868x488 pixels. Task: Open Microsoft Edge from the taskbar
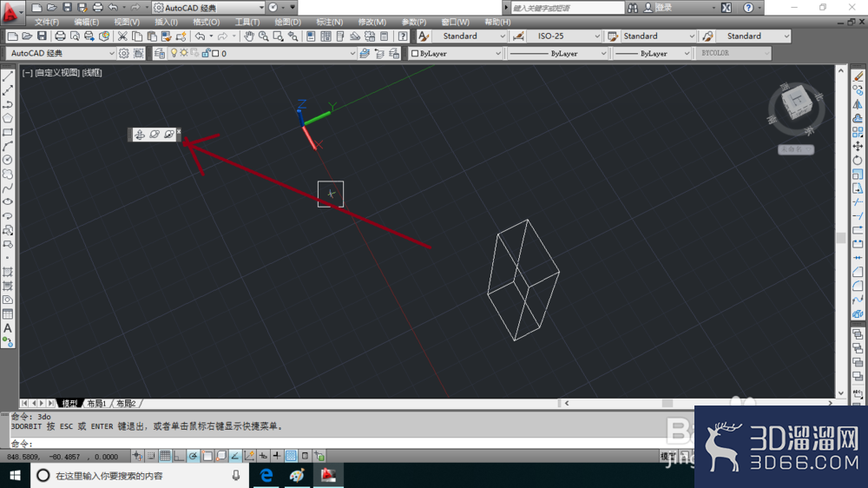pos(266,475)
